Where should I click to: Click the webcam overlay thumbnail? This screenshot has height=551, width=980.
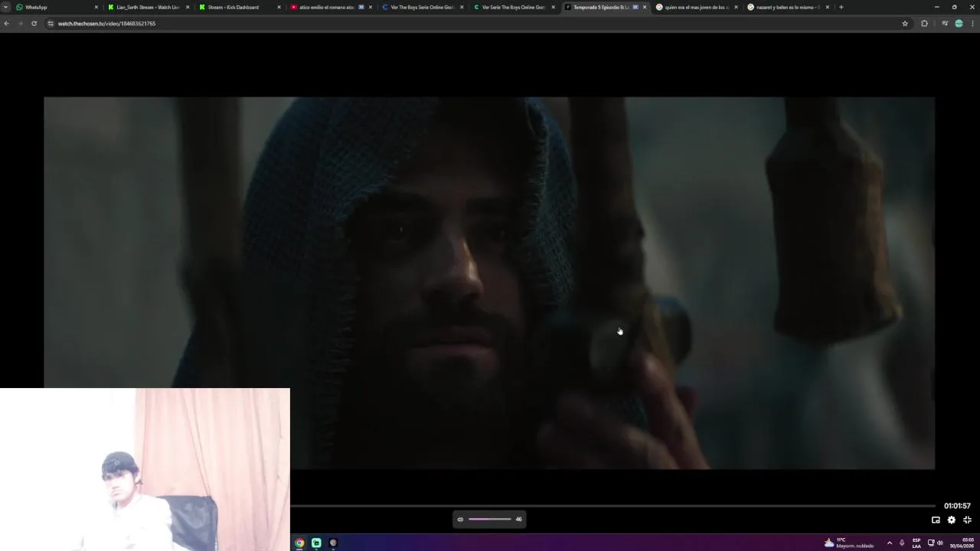point(145,469)
